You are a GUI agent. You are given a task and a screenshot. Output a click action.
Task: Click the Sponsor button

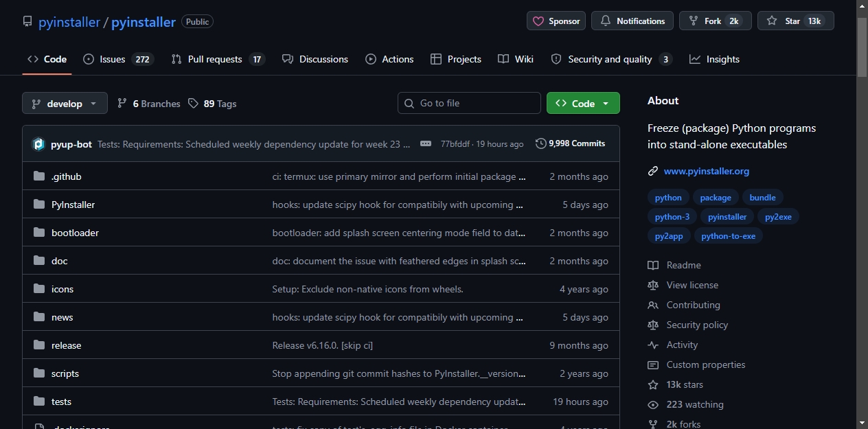tap(556, 21)
